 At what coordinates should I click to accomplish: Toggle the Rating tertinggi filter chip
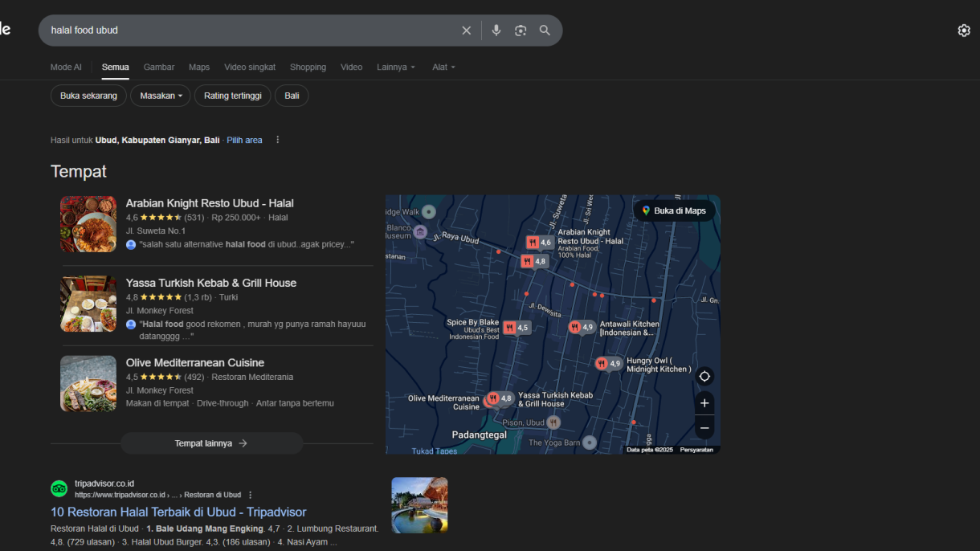coord(232,96)
